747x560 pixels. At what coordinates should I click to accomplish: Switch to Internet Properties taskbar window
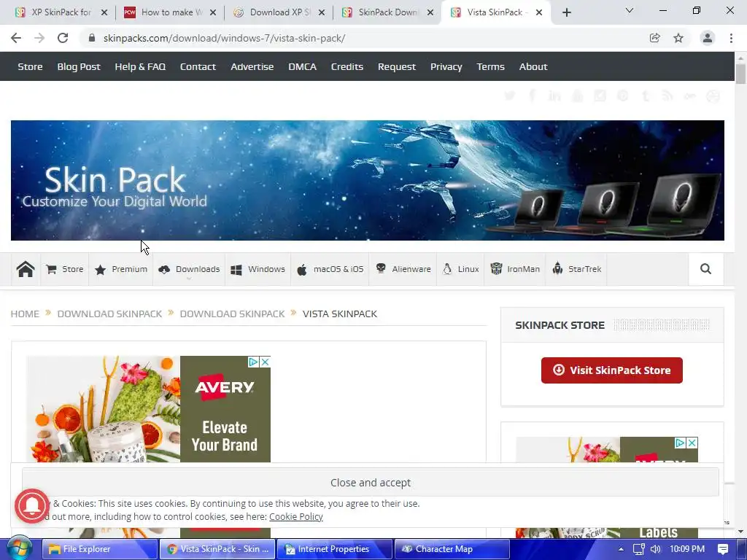click(x=334, y=549)
